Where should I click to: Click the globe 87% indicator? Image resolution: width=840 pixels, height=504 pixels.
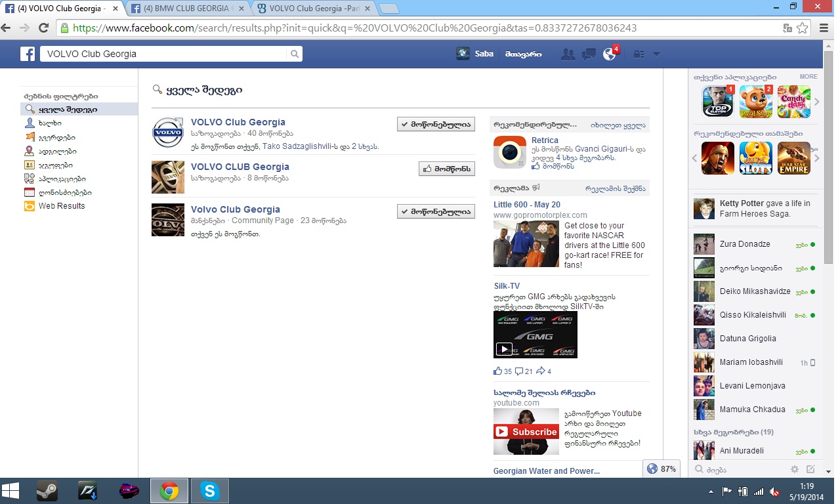[x=661, y=469]
